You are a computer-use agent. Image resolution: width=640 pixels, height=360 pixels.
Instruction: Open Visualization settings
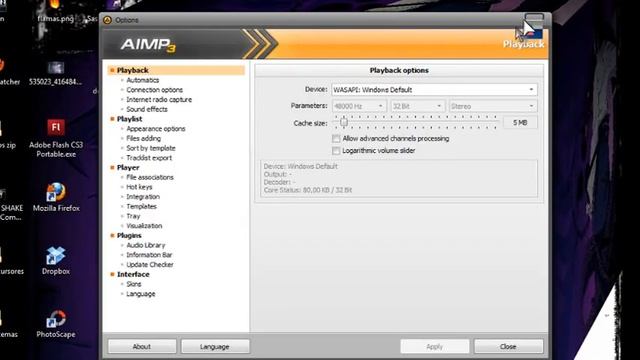pos(144,226)
